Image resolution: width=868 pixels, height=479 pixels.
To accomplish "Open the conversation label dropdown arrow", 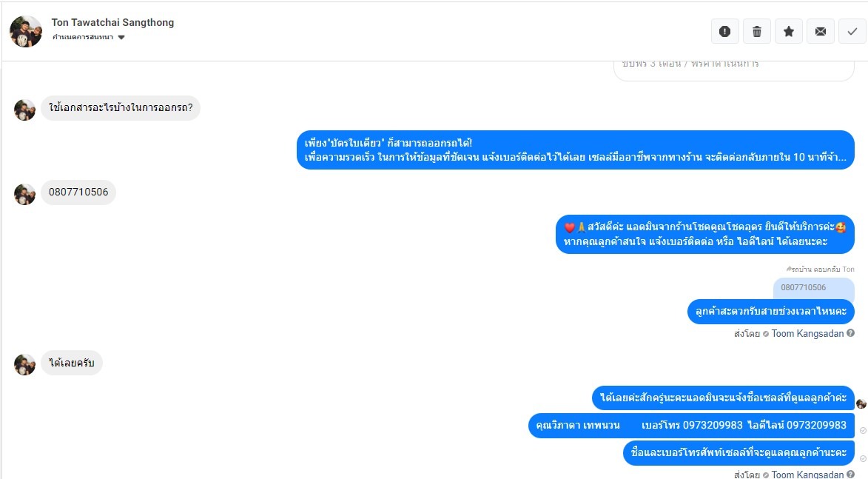I will (x=121, y=38).
